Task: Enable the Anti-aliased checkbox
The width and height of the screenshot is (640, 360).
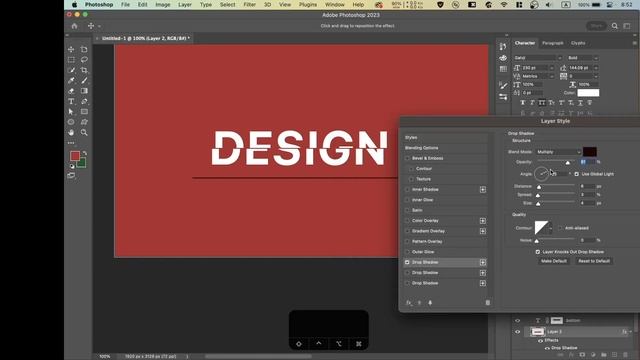Action: pos(560,228)
